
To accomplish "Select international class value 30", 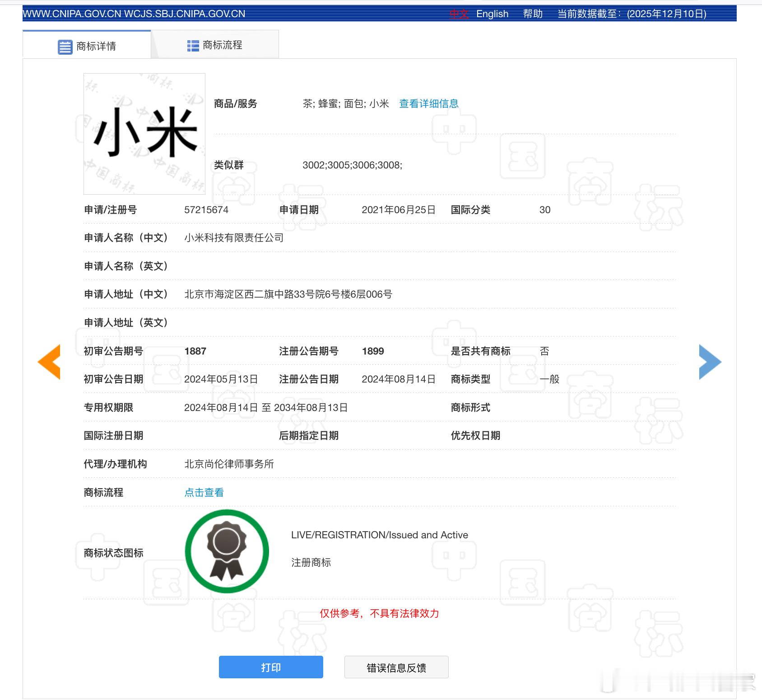I will 545,210.
